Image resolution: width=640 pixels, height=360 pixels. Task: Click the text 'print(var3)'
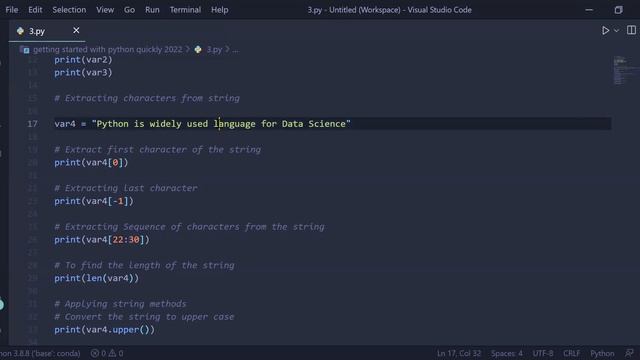point(83,73)
